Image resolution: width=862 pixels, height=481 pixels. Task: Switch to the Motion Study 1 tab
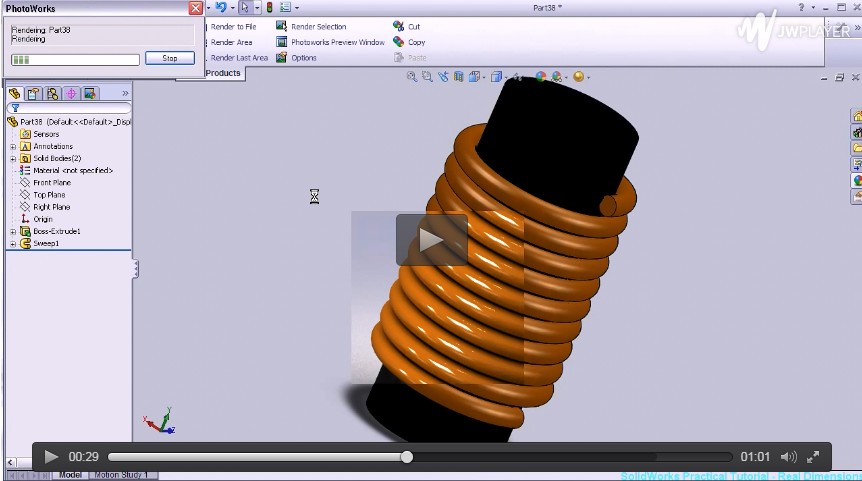click(120, 475)
